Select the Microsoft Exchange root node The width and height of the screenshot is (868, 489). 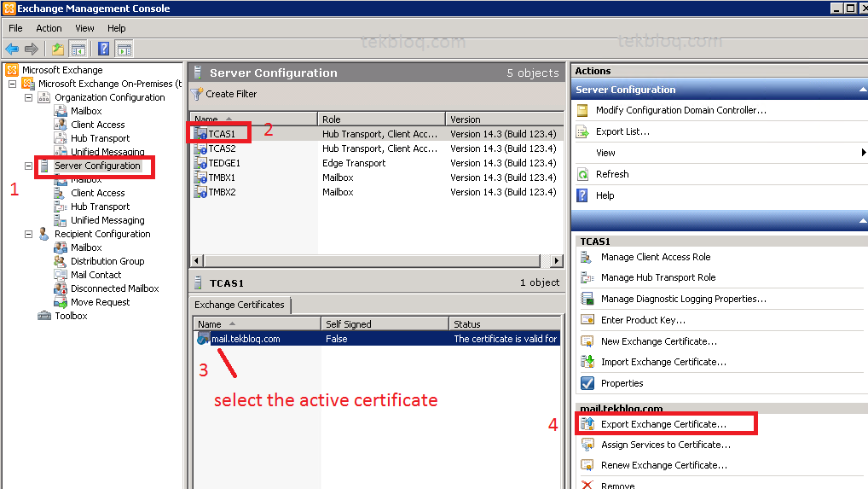pyautogui.click(x=62, y=70)
